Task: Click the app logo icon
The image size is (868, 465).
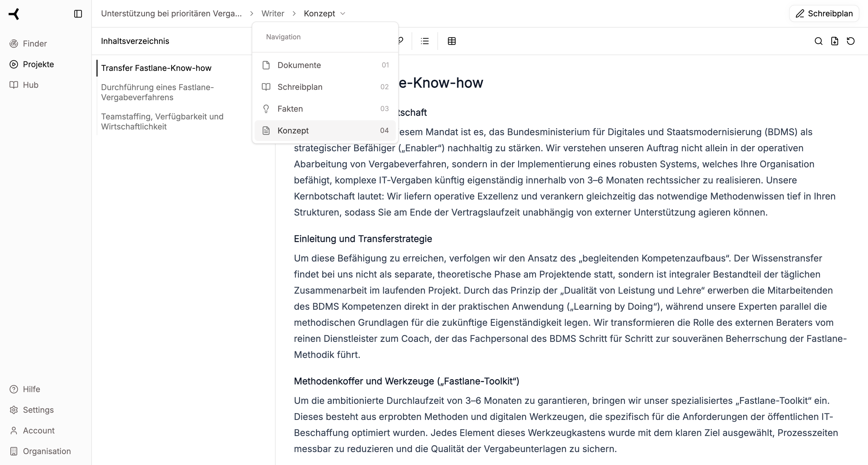Action: [14, 14]
